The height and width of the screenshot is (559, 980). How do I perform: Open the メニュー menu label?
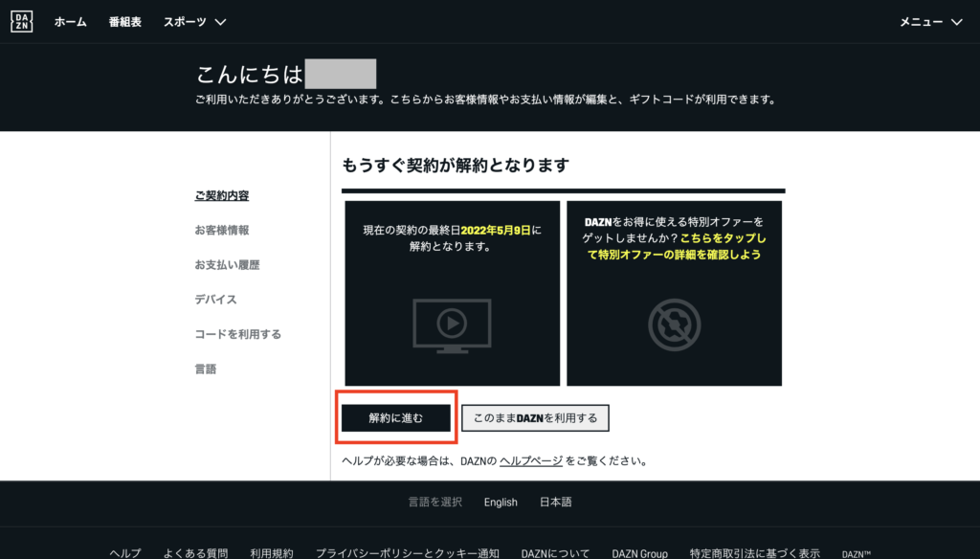point(922,22)
